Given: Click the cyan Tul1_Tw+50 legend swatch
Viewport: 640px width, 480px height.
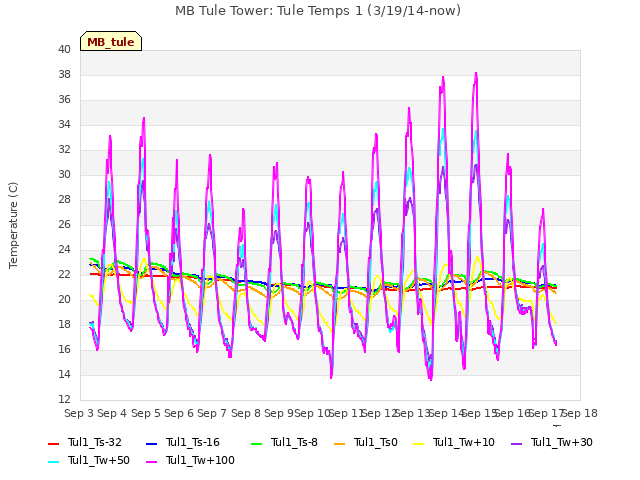Looking at the screenshot, I should point(54,461).
